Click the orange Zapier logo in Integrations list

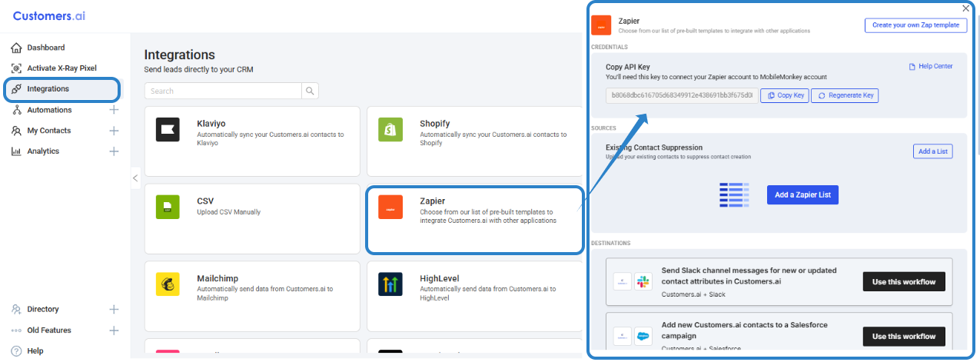[x=390, y=208]
